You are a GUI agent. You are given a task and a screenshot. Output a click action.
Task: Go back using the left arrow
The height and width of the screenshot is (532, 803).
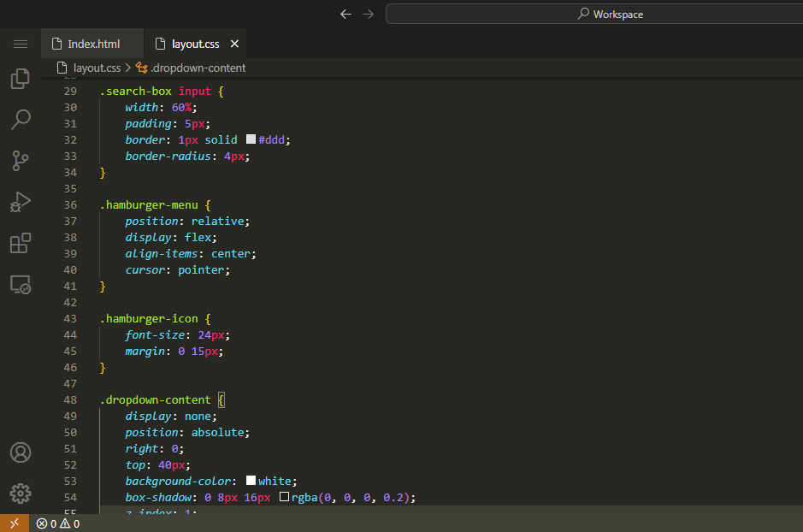345,14
